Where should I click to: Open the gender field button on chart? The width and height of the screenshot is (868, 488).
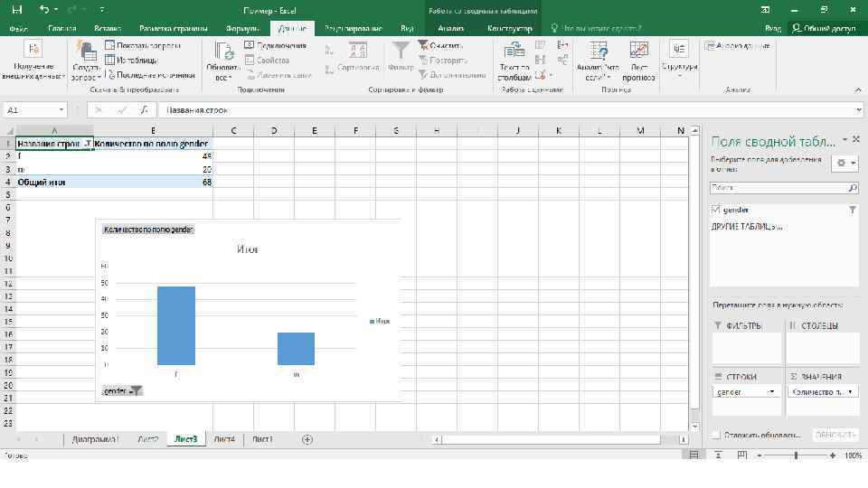point(122,390)
